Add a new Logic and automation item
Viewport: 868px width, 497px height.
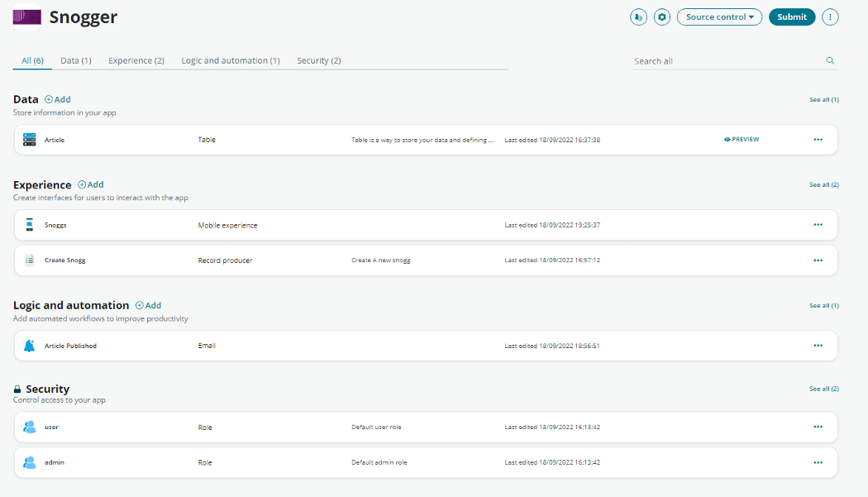[148, 305]
